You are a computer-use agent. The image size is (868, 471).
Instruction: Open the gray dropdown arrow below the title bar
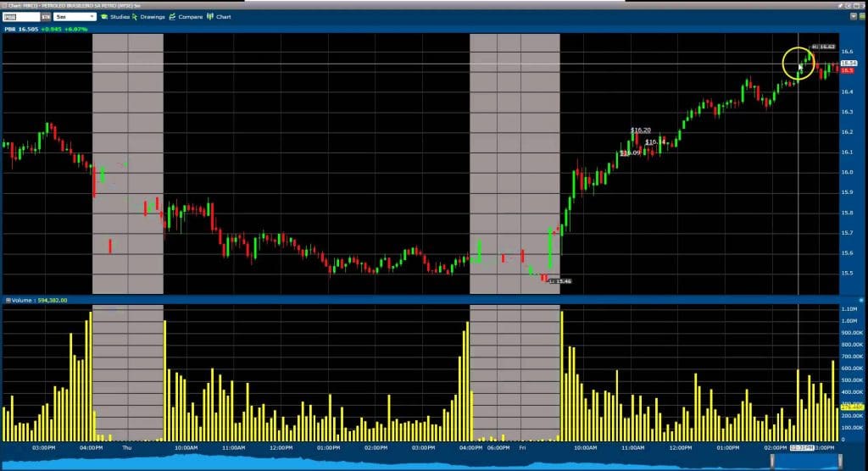(853, 17)
